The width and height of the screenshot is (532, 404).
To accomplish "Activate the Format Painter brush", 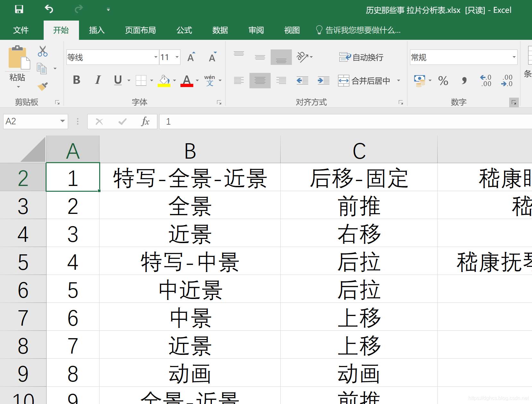I will (42, 86).
